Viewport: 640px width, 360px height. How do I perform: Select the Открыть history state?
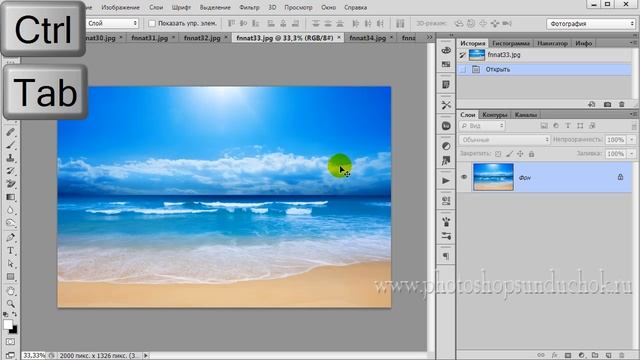coord(544,69)
